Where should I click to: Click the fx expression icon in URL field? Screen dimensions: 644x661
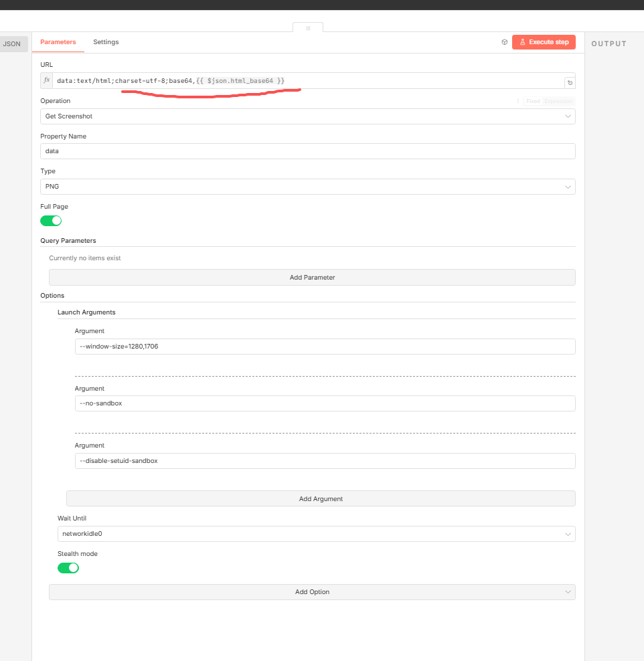coord(47,81)
